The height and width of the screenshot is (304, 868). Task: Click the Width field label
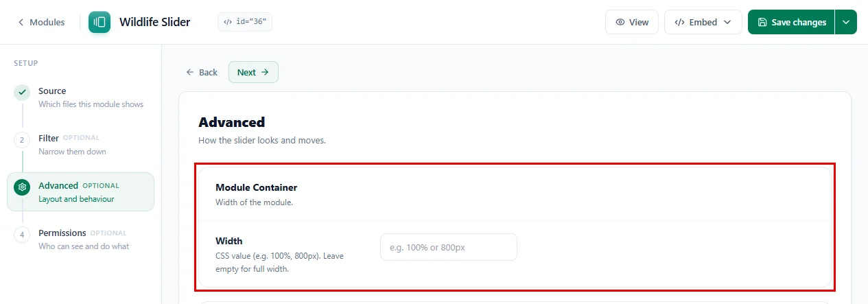pos(229,241)
